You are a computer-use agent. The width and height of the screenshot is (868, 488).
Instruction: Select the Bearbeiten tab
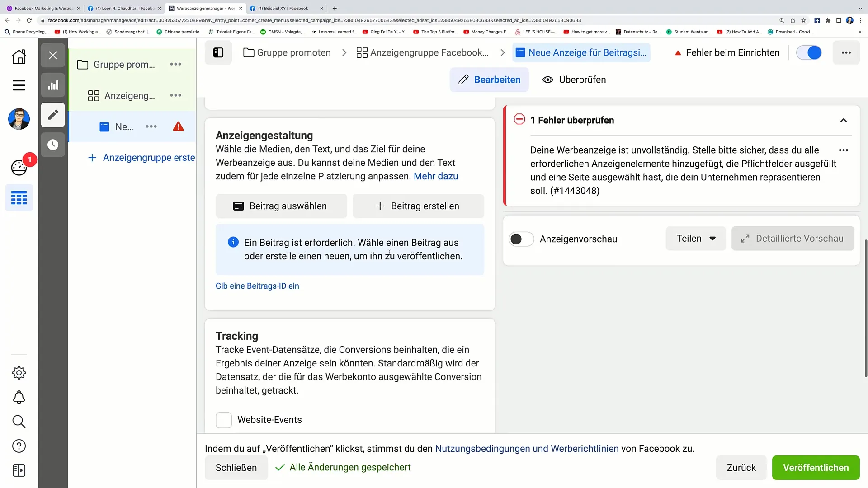(x=489, y=80)
